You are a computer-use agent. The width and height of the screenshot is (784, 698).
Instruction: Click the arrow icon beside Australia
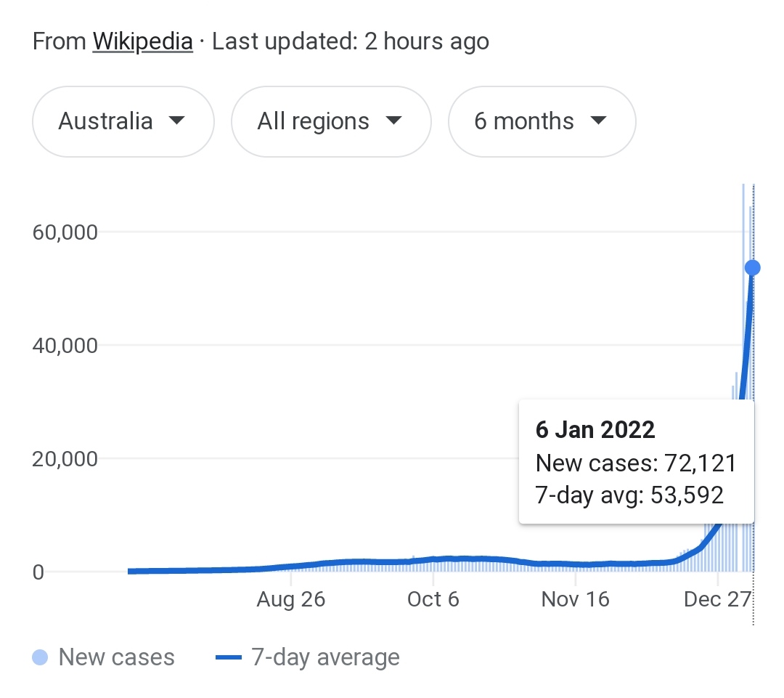point(177,120)
